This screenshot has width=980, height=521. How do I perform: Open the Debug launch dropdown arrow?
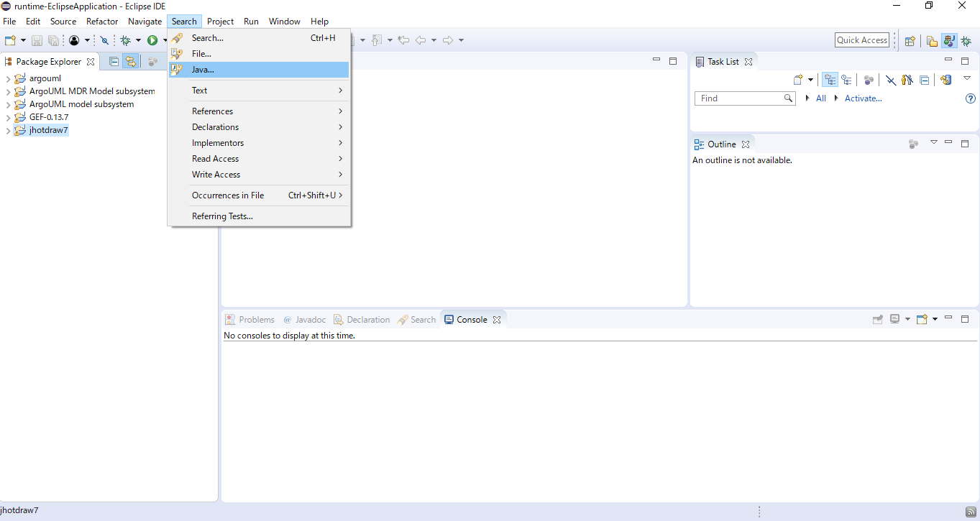[138, 40]
